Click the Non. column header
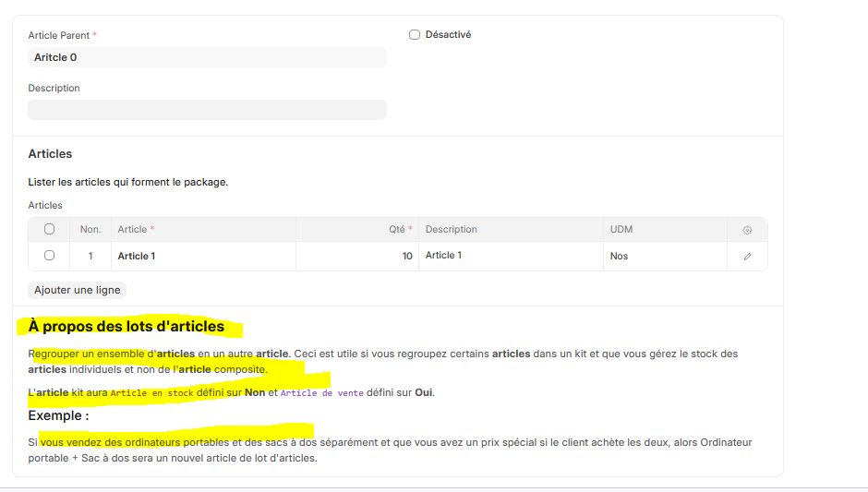Image resolution: width=868 pixels, height=492 pixels. tap(90, 230)
